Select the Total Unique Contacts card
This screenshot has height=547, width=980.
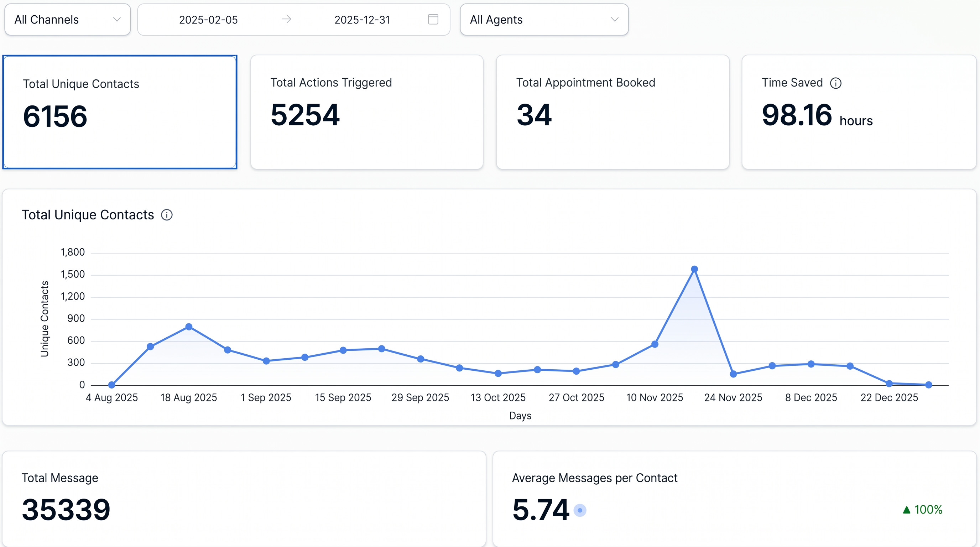point(120,112)
